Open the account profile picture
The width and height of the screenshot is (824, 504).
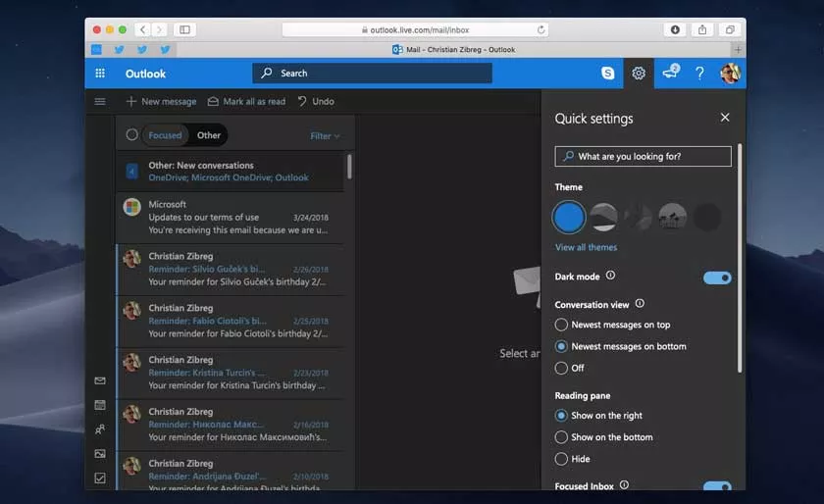[x=731, y=74]
